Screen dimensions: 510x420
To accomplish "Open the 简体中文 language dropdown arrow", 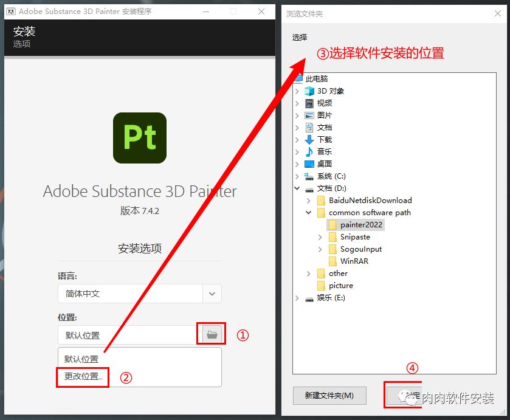I will (212, 294).
